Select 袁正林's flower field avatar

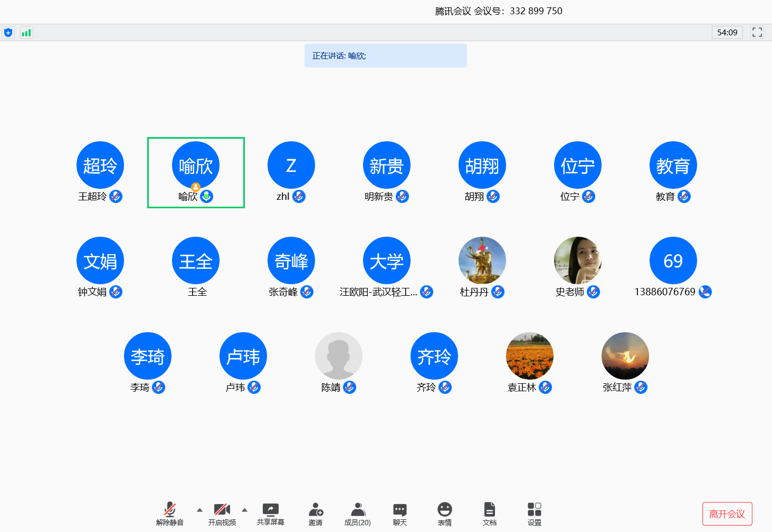(529, 356)
